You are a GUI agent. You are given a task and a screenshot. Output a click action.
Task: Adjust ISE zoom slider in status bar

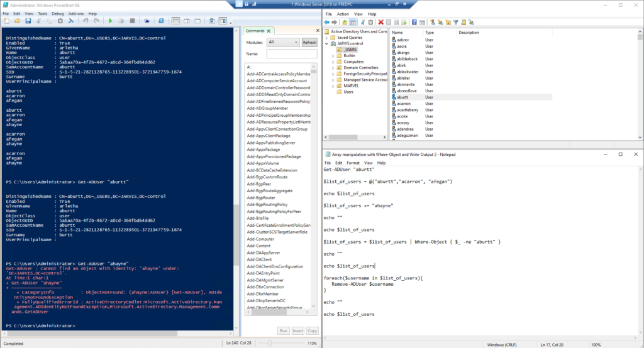[x=270, y=343]
